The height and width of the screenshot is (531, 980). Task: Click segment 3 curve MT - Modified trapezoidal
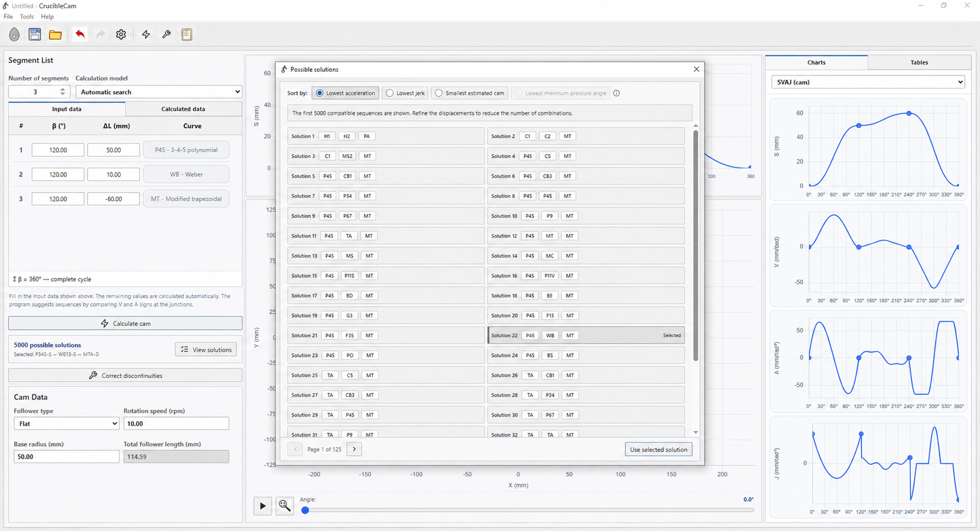186,199
